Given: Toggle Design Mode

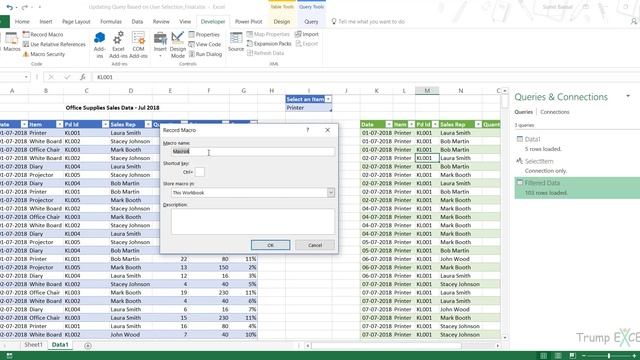Looking at the screenshot, I should 178,45.
